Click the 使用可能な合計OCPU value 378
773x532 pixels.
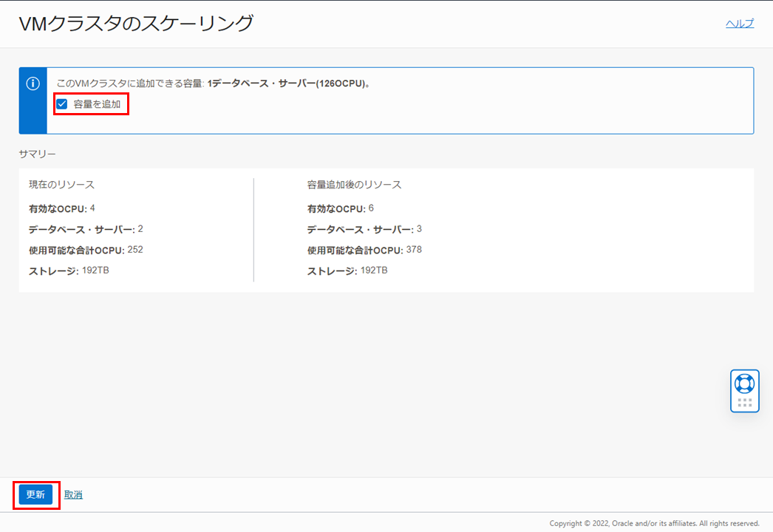(x=414, y=250)
